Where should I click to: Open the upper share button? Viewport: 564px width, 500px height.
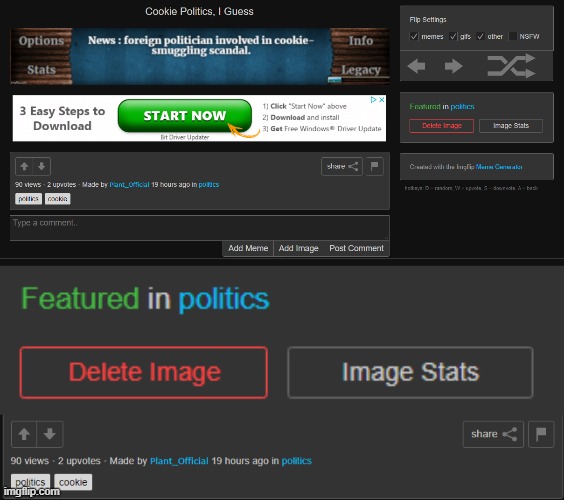(342, 166)
